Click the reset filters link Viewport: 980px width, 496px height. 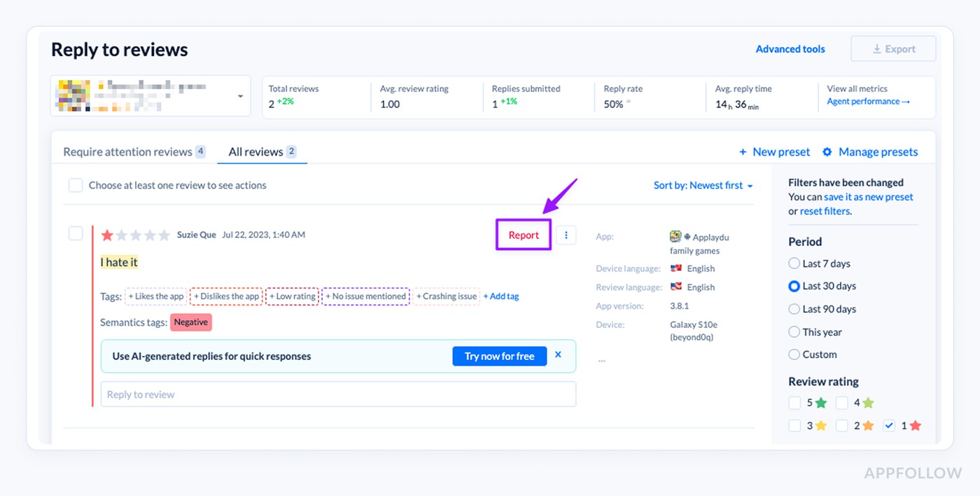point(825,211)
